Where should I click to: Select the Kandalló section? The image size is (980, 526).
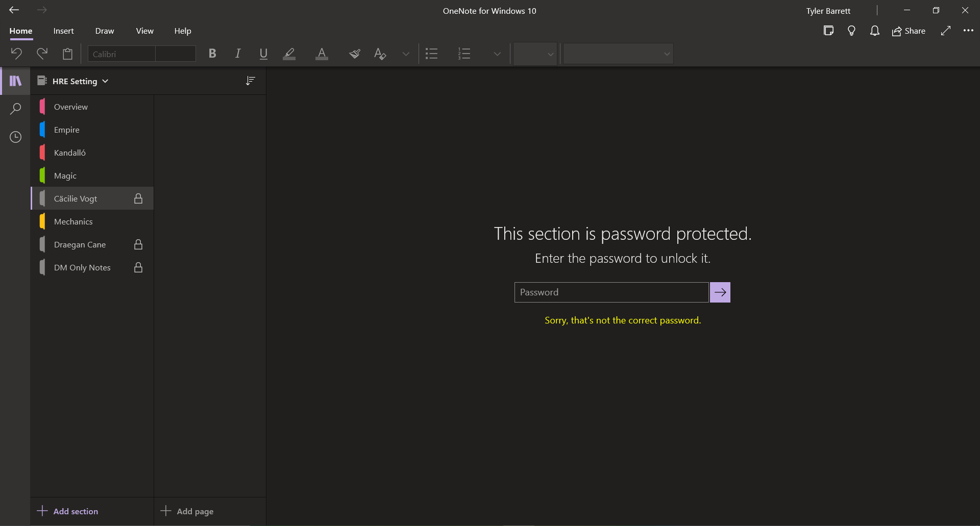[x=92, y=153]
